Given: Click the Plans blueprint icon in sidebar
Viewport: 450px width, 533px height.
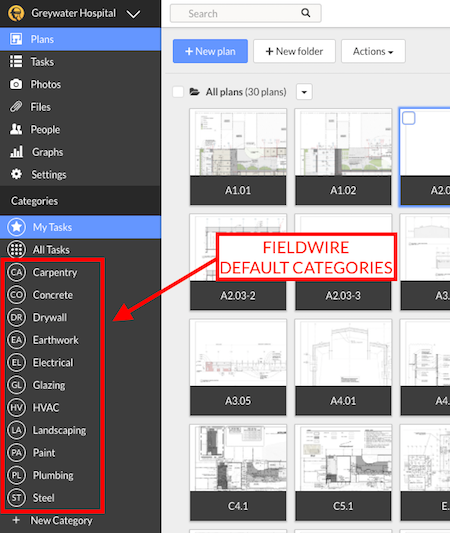Looking at the screenshot, I should tap(16, 39).
